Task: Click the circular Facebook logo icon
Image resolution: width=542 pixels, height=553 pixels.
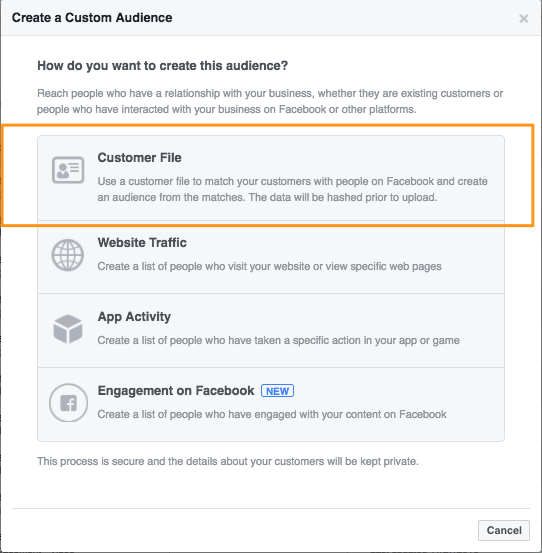Action: click(68, 403)
